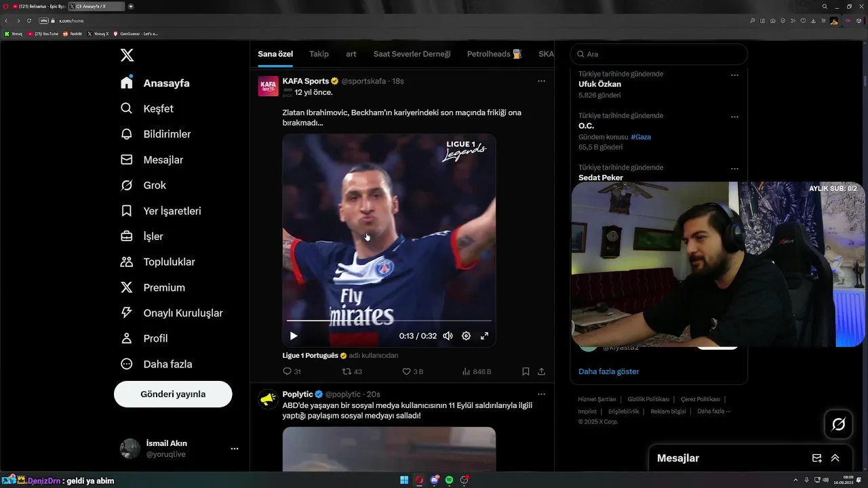Open GeoGuessr bookmark in bookmarks bar
This screenshot has height=488, width=868.
click(136, 33)
